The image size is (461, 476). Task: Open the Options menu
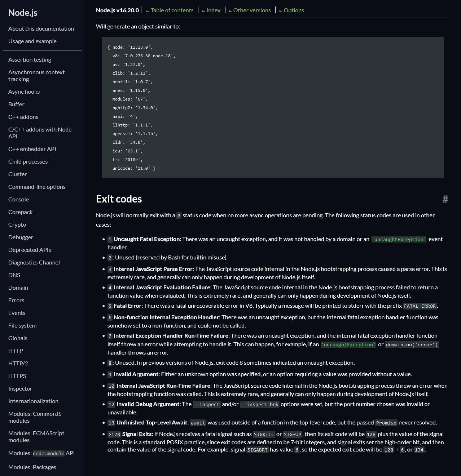pyautogui.click(x=293, y=10)
